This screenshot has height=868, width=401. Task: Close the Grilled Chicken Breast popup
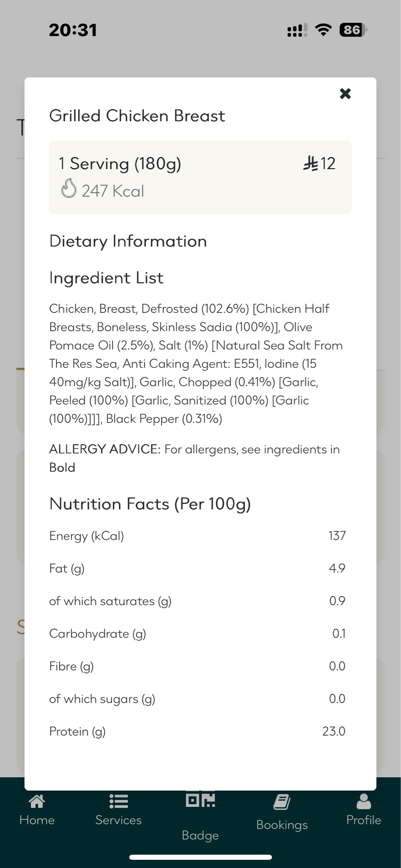pos(345,94)
